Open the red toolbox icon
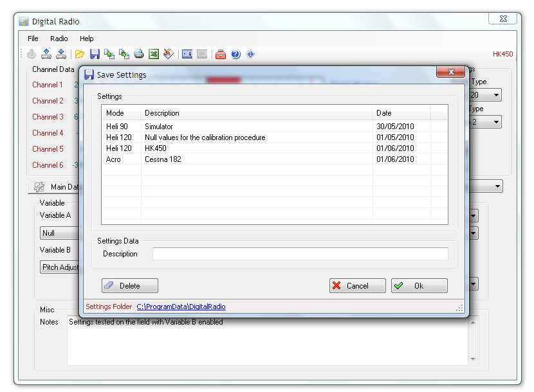 coord(221,55)
